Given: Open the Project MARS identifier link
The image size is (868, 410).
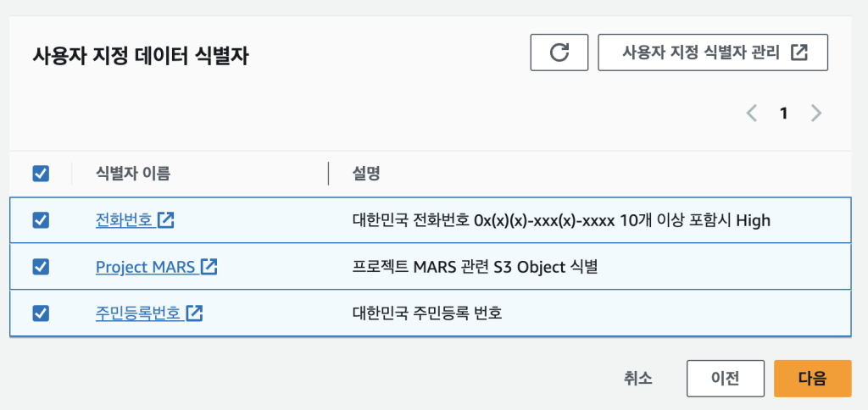Looking at the screenshot, I should 146,267.
